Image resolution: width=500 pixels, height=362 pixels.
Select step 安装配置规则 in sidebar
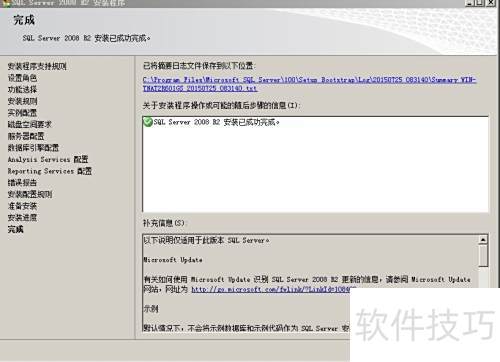[30, 194]
